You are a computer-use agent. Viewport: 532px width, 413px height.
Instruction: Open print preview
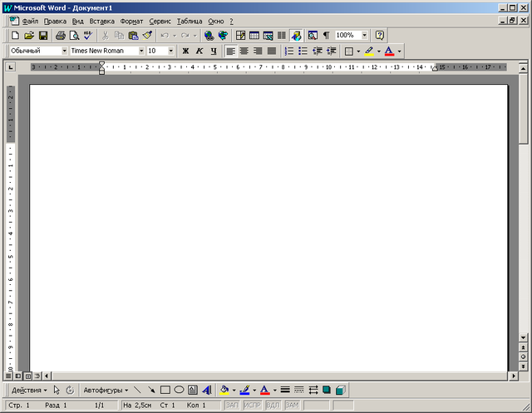point(74,35)
